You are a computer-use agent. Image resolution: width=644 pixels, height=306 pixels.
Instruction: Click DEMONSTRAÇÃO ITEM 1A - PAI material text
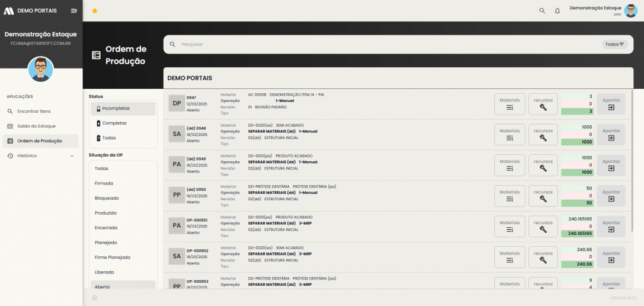297,94
